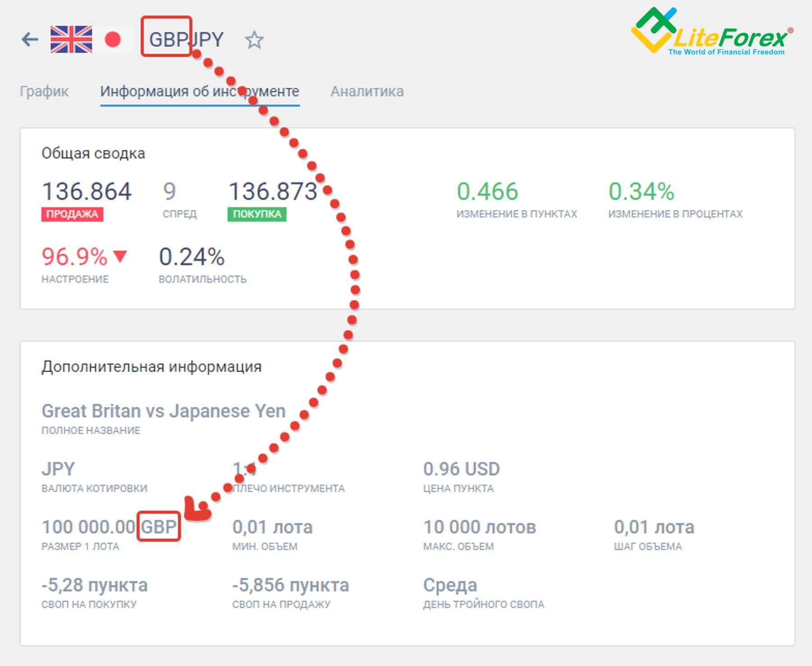Viewport: 812px width, 666px height.
Task: Click the Great Britan vs Japanese Yen name
Action: click(x=164, y=411)
